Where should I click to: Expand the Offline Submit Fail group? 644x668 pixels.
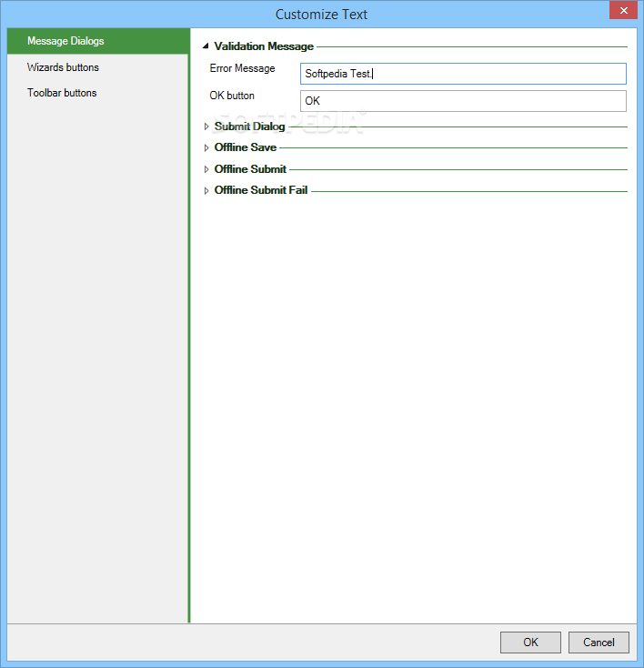(206, 190)
